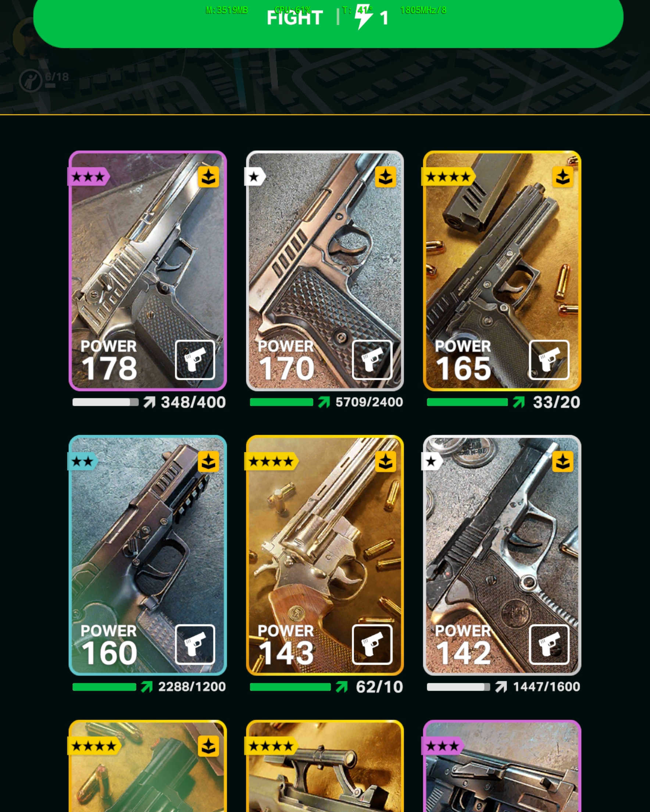Tap the pistol type icon on Power 160 card
The width and height of the screenshot is (650, 812).
click(195, 644)
